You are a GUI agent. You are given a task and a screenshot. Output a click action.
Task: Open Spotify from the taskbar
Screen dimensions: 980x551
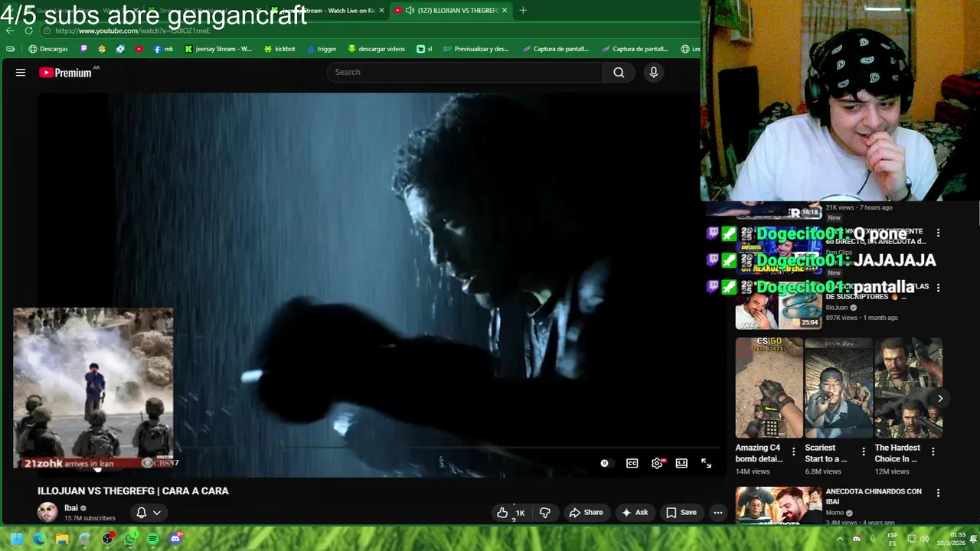pyautogui.click(x=152, y=539)
